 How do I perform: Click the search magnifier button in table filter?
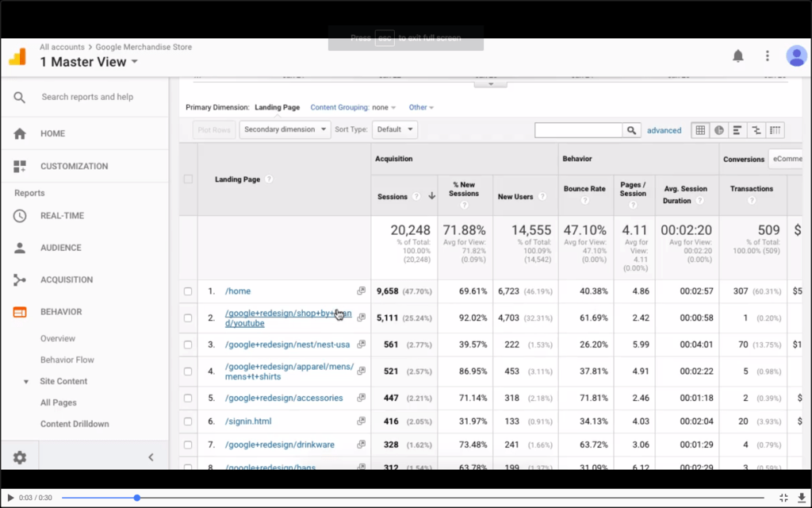pos(631,130)
